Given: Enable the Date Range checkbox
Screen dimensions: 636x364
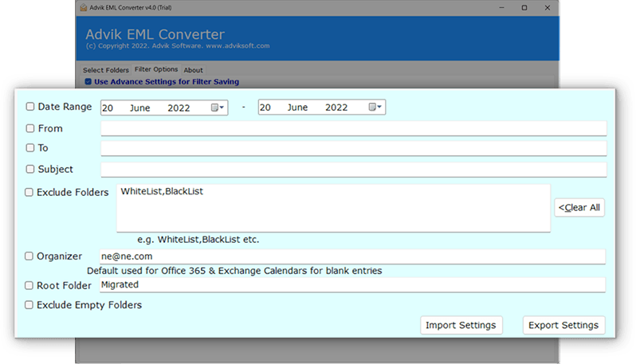Looking at the screenshot, I should tap(30, 106).
